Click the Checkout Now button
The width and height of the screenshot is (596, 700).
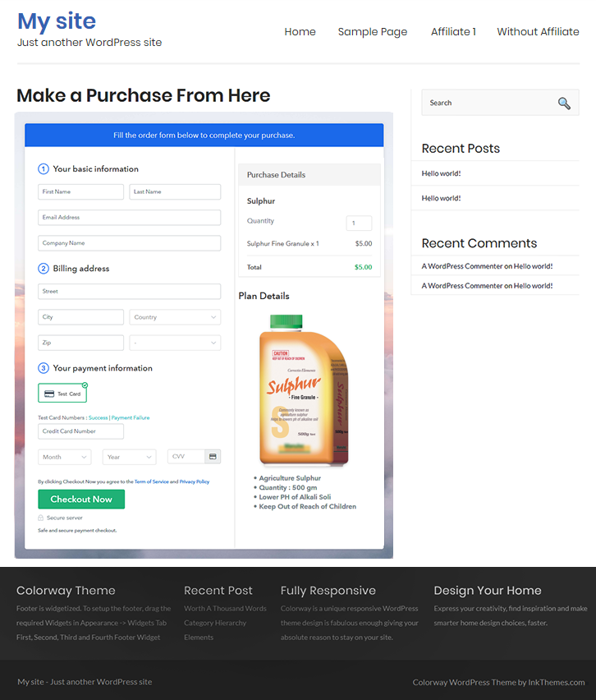pos(81,499)
